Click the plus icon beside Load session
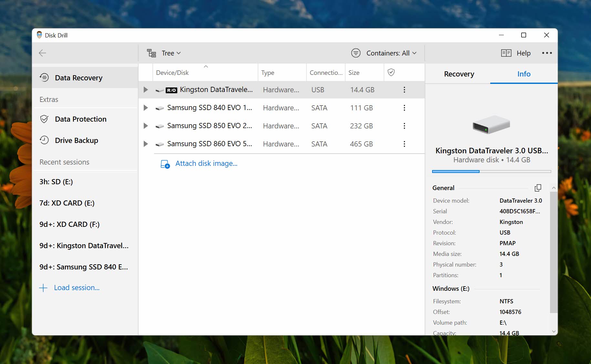 [43, 288]
